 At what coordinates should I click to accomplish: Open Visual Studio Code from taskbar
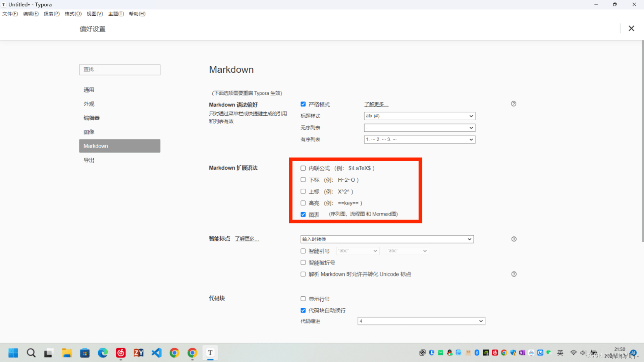156,353
